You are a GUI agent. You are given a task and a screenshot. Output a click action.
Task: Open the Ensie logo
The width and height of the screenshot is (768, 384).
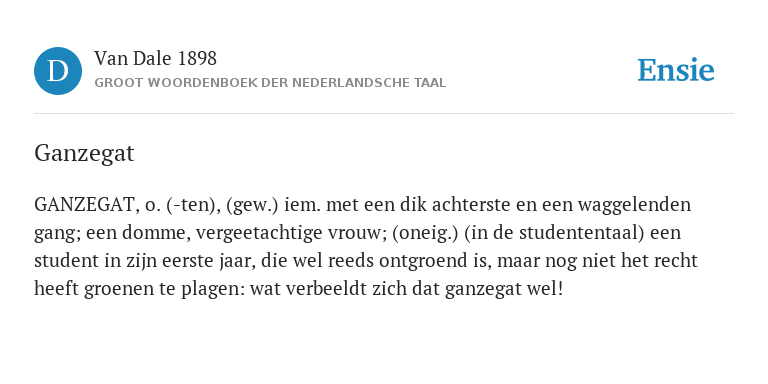(x=675, y=70)
